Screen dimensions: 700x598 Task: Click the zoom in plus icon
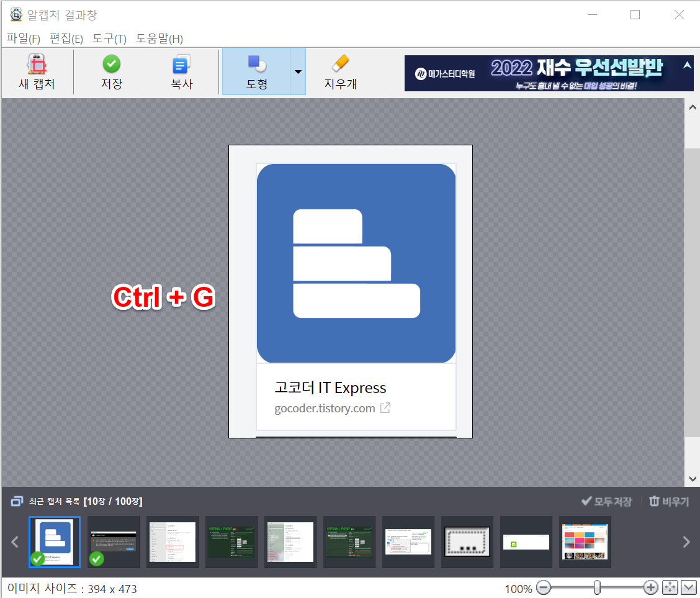(x=650, y=587)
